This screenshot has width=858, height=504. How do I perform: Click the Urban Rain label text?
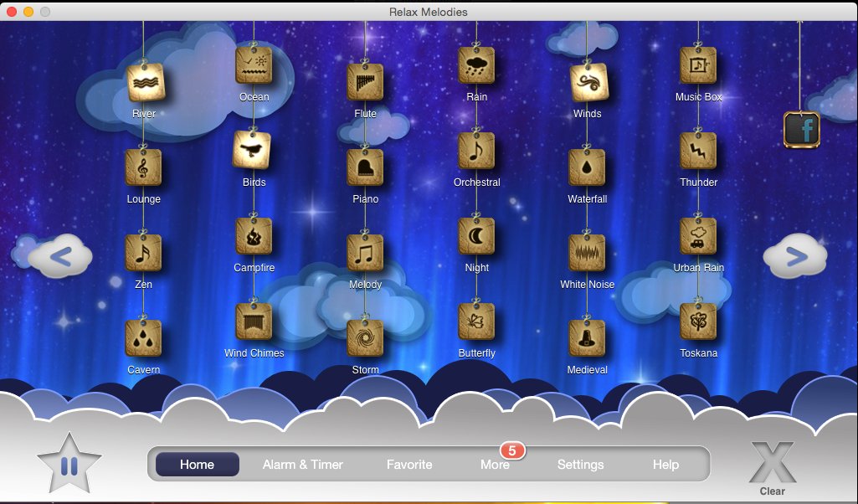[x=698, y=268]
